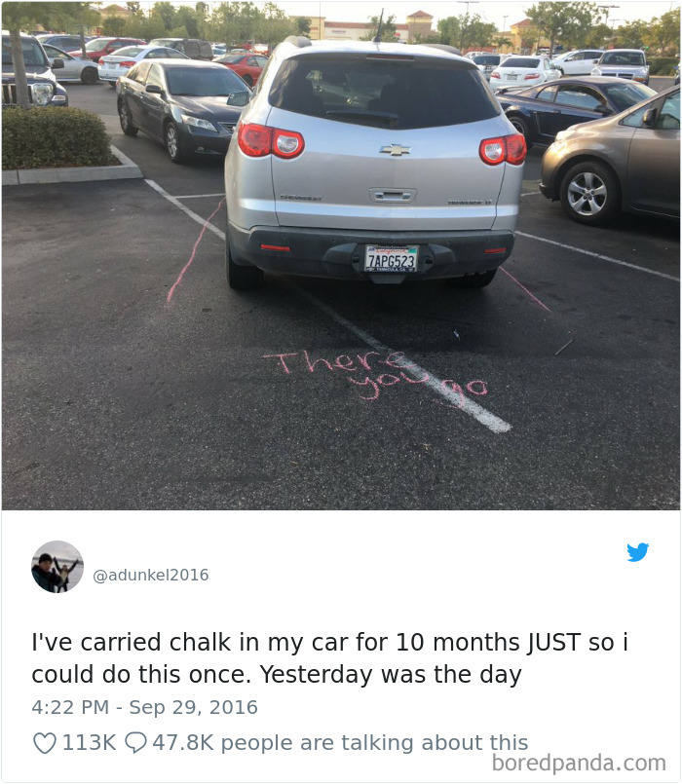Image resolution: width=682 pixels, height=784 pixels.
Task: Open replies via the speech bubble icon
Action: [135, 742]
